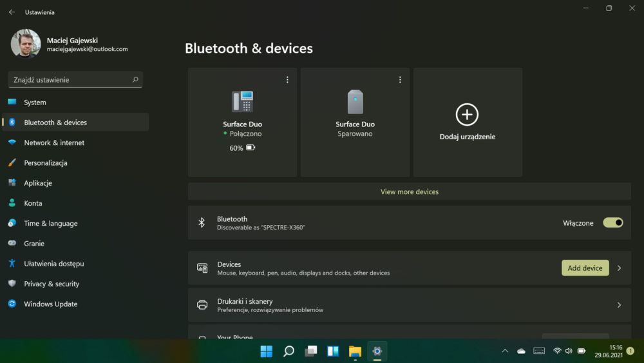Click the Personalizacja brush icon
Viewport: 644px width, 363px height.
pyautogui.click(x=12, y=162)
